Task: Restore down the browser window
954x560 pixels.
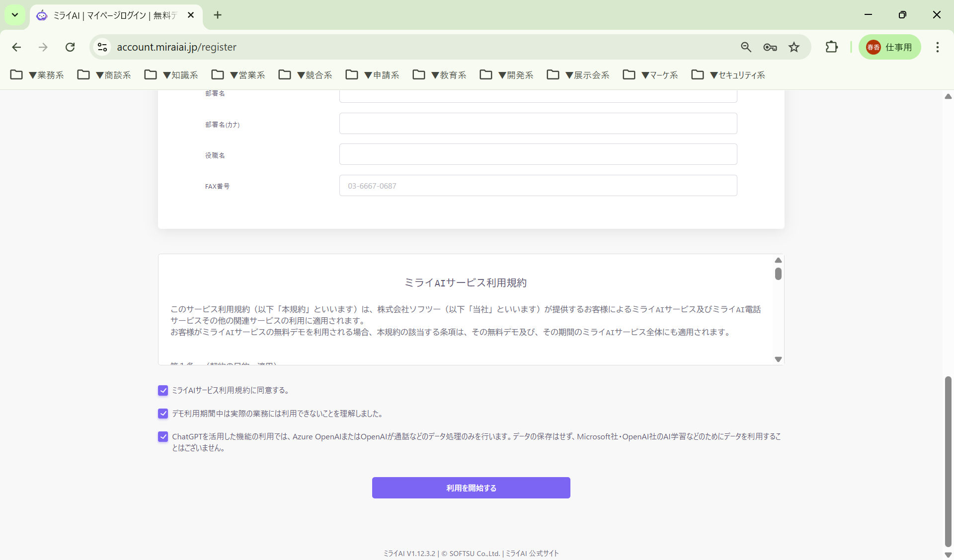Action: click(x=902, y=15)
